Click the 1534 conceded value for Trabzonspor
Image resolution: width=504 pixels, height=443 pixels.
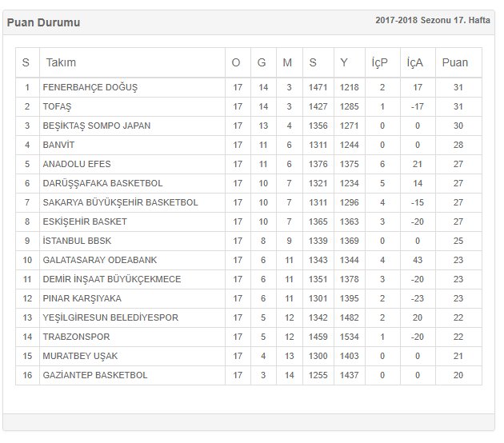coord(349,337)
